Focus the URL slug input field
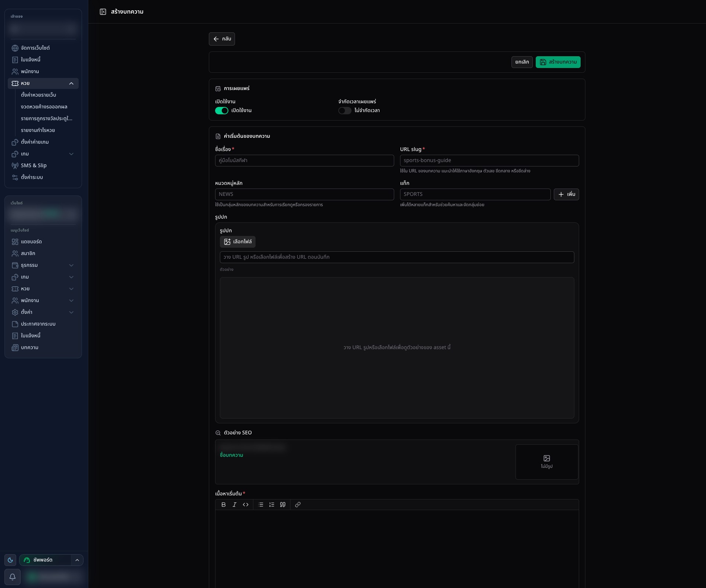This screenshot has height=588, width=706. coord(489,161)
